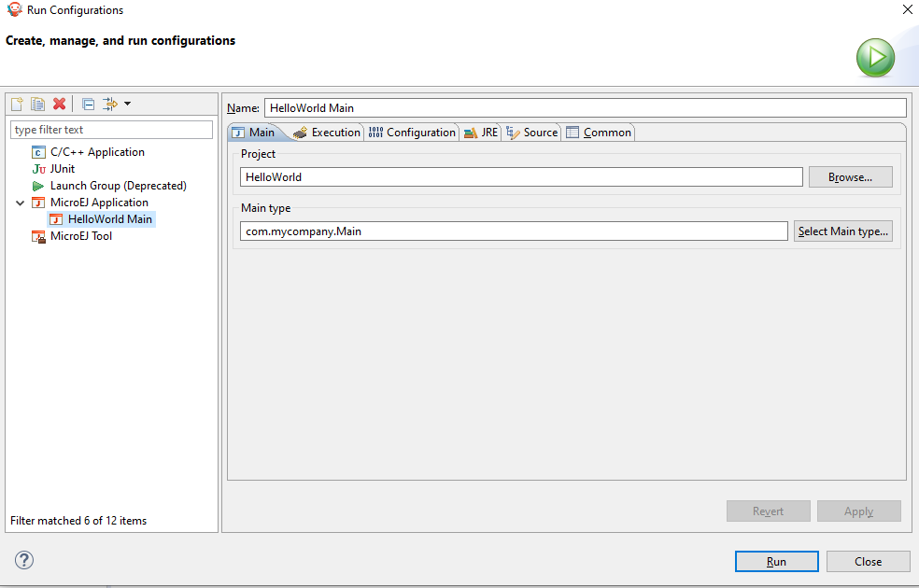Viewport: 919px width, 588px height.
Task: Click Select Main type button
Action: pos(842,231)
